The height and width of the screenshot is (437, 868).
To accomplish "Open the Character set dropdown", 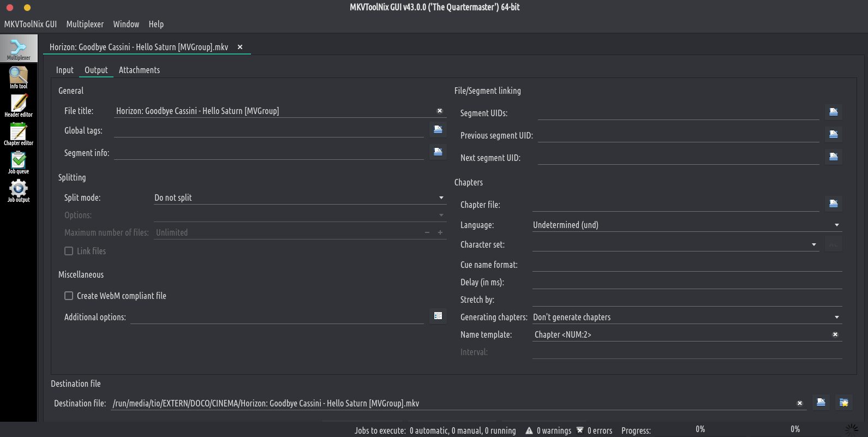I will (x=675, y=244).
